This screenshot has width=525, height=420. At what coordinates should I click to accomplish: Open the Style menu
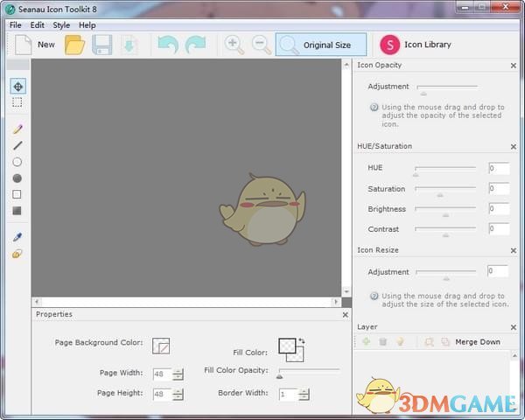[x=61, y=25]
